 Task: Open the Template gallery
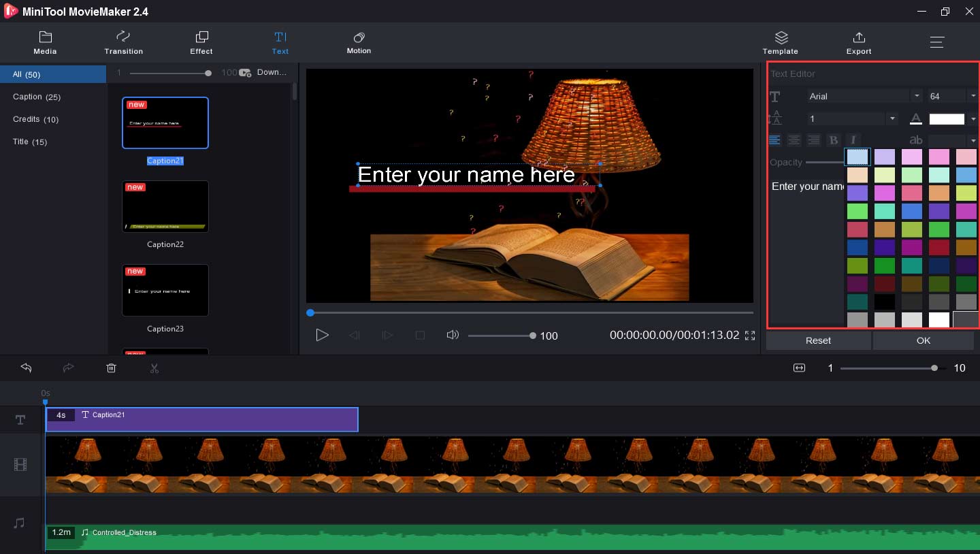pos(781,42)
